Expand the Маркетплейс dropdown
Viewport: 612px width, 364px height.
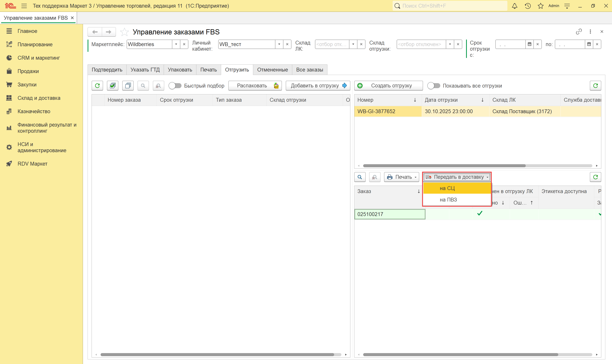coord(176,44)
